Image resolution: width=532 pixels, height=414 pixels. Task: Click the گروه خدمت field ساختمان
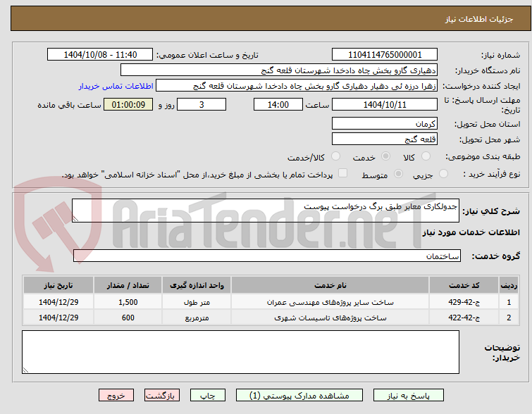click(267, 256)
